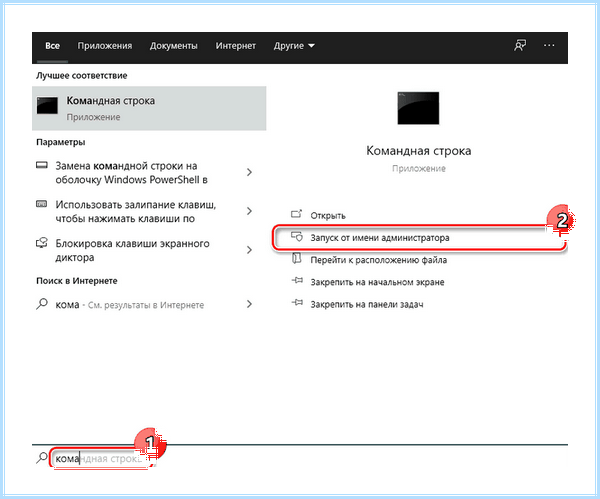Open the Приложения tab
This screenshot has height=499, width=600.
[105, 46]
